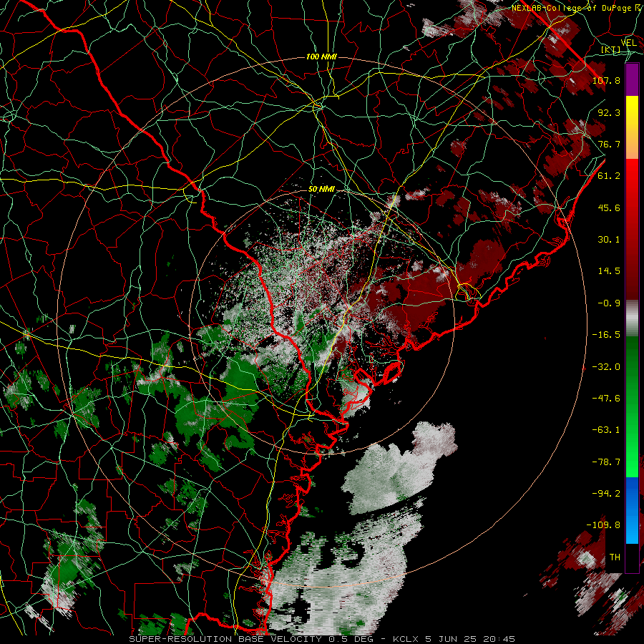Select the -94.2 velocity scale value
644x644 pixels.
[x=606, y=493]
